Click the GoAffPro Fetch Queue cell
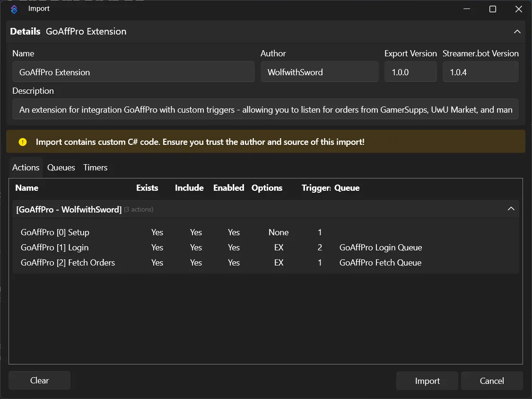Viewport: 532px width, 399px height. click(x=380, y=263)
